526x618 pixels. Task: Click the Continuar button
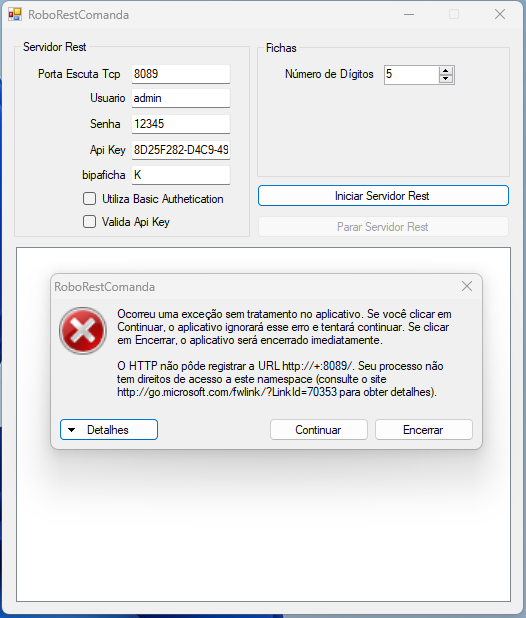click(319, 430)
